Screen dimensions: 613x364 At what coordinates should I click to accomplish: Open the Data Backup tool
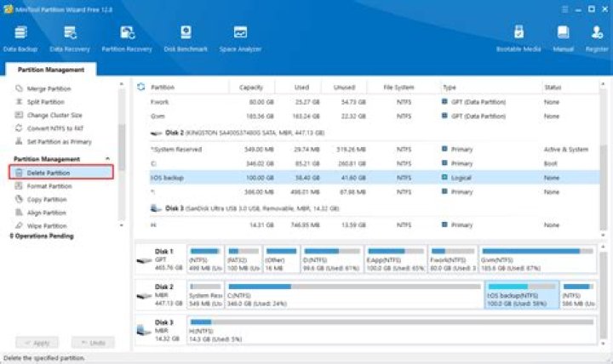pos(20,39)
